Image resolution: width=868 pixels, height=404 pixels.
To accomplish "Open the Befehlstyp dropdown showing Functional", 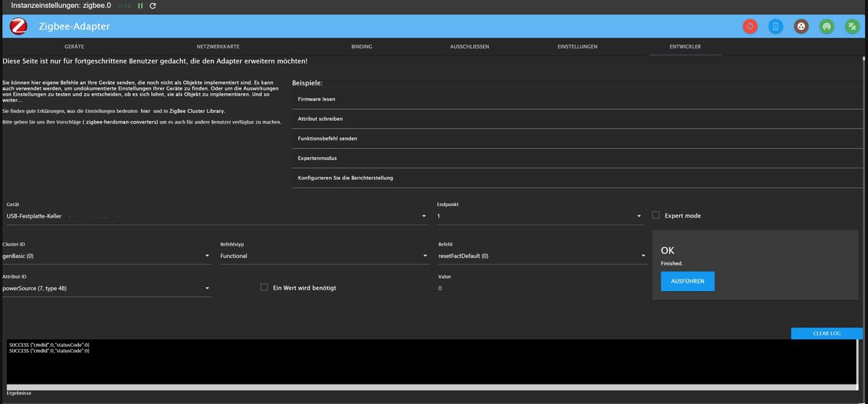I will (x=325, y=256).
